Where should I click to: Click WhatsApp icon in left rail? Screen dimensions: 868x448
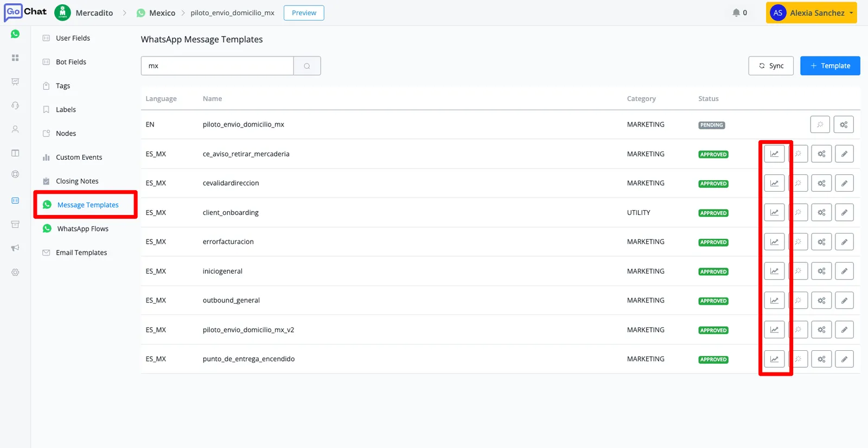pyautogui.click(x=15, y=34)
